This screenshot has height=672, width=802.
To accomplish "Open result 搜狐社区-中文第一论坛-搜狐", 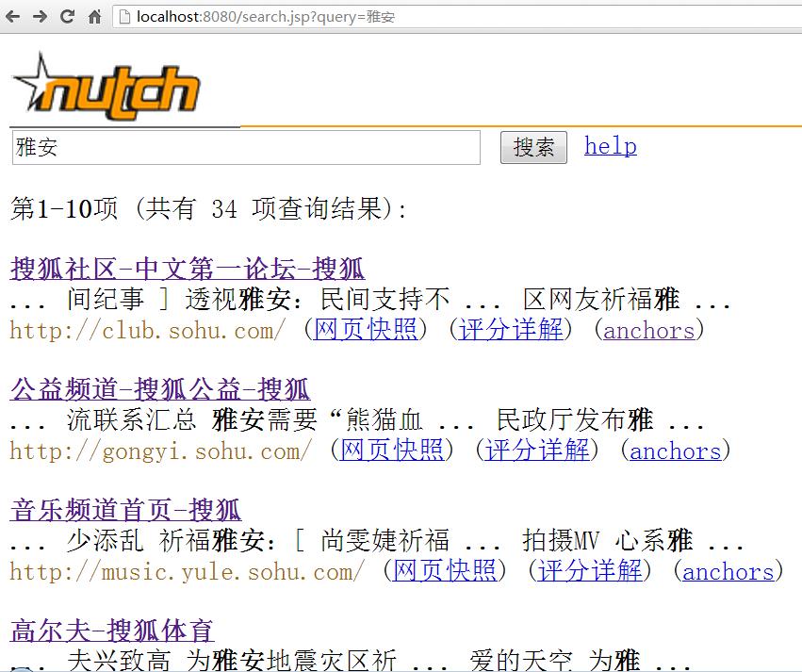I will tap(188, 268).
